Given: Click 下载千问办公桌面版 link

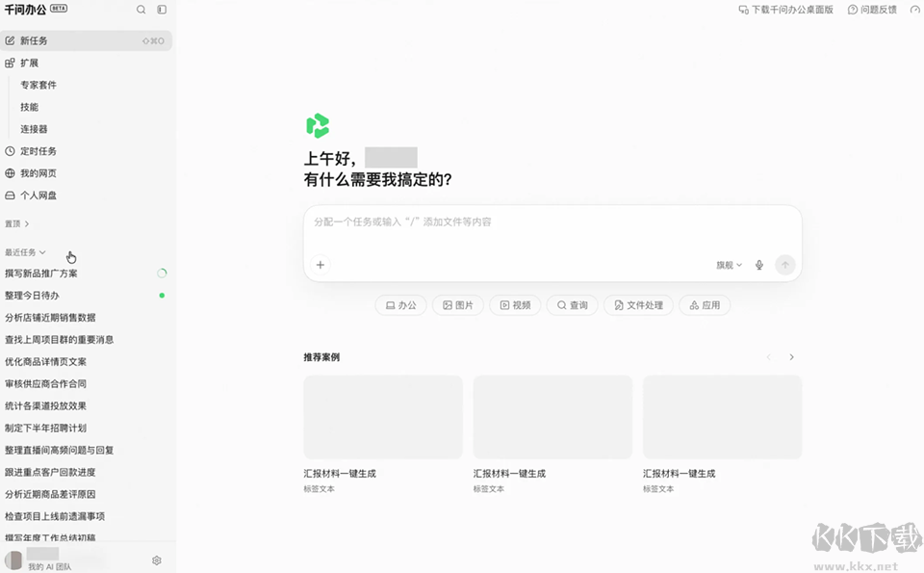Looking at the screenshot, I should pos(786,10).
